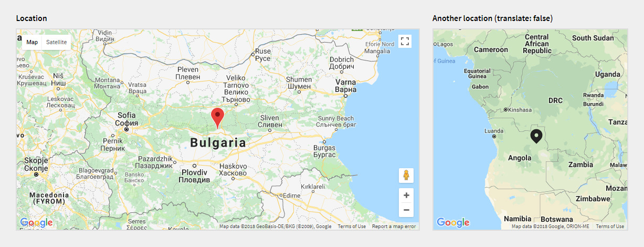Image resolution: width=644 pixels, height=247 pixels.
Task: Click the Varna city label
Action: coord(346,86)
